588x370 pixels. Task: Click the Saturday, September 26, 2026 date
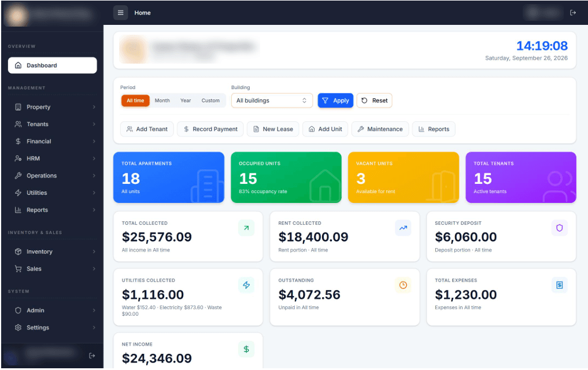pyautogui.click(x=526, y=58)
